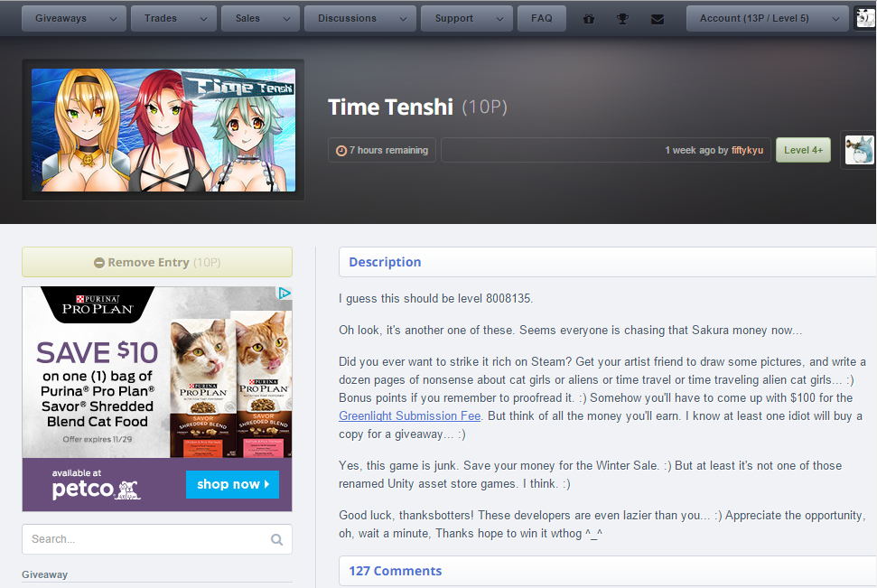Open the Sales menu

[260, 18]
